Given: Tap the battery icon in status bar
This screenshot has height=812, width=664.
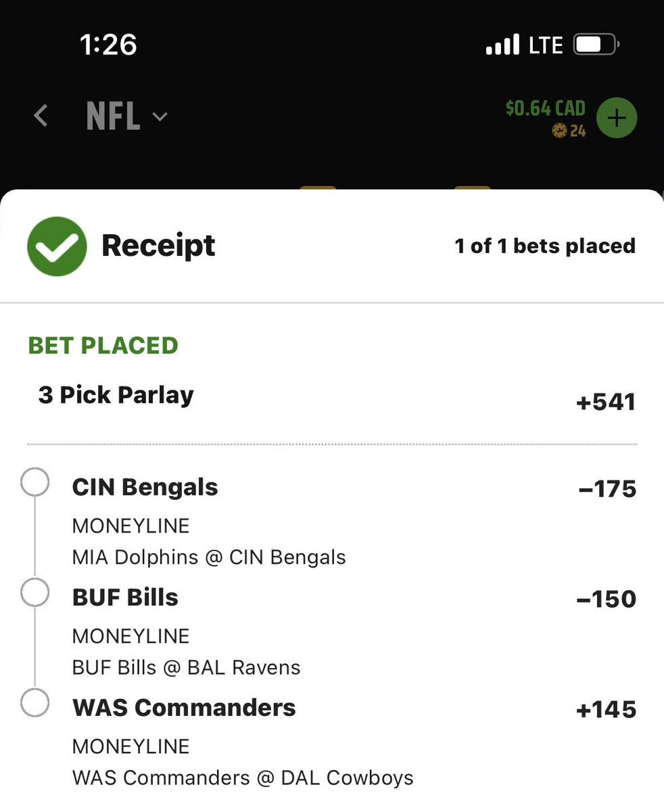Looking at the screenshot, I should [x=596, y=45].
